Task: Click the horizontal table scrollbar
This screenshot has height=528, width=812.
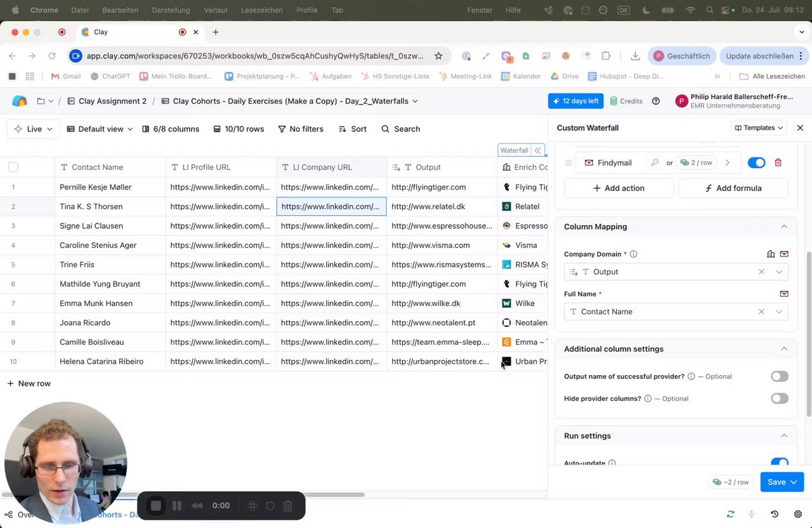Action: coord(183,494)
